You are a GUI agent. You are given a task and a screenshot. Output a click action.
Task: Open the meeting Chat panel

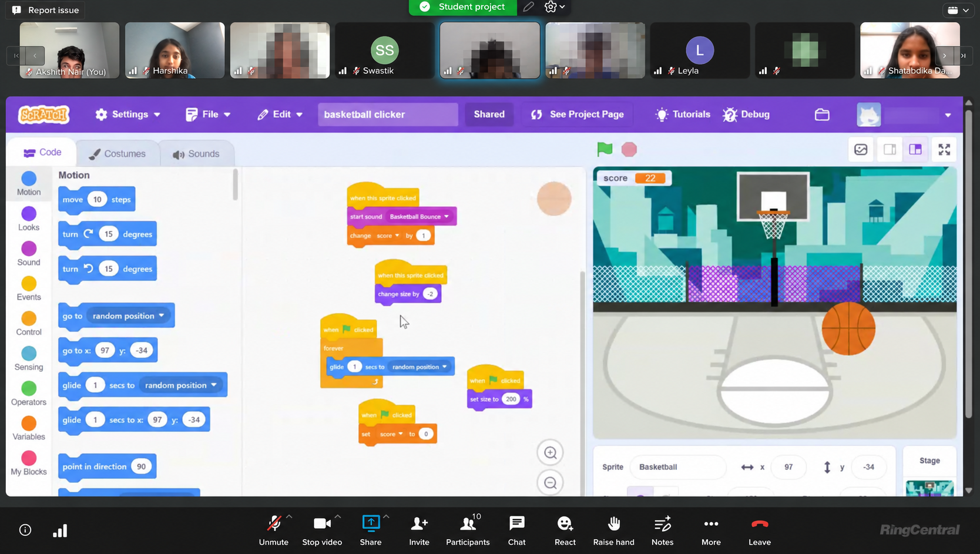click(517, 531)
